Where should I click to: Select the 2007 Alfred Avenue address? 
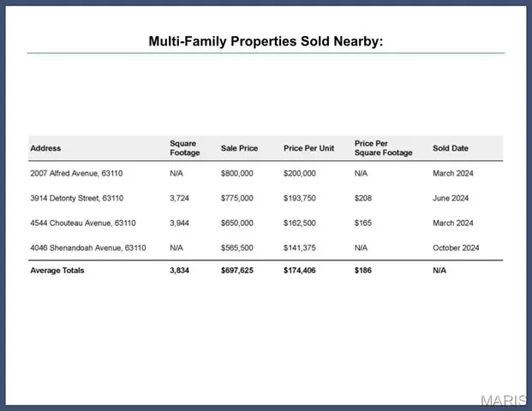[76, 173]
